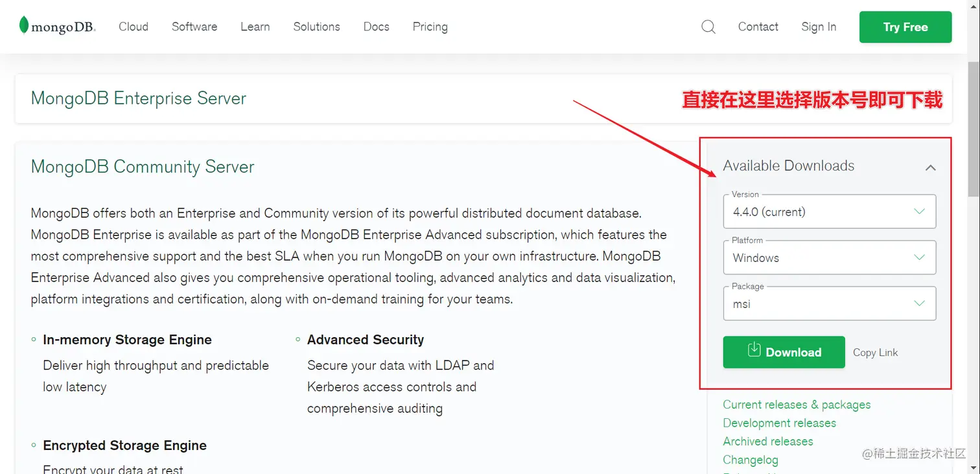Open the Cloud menu
The image size is (980, 474).
(134, 27)
